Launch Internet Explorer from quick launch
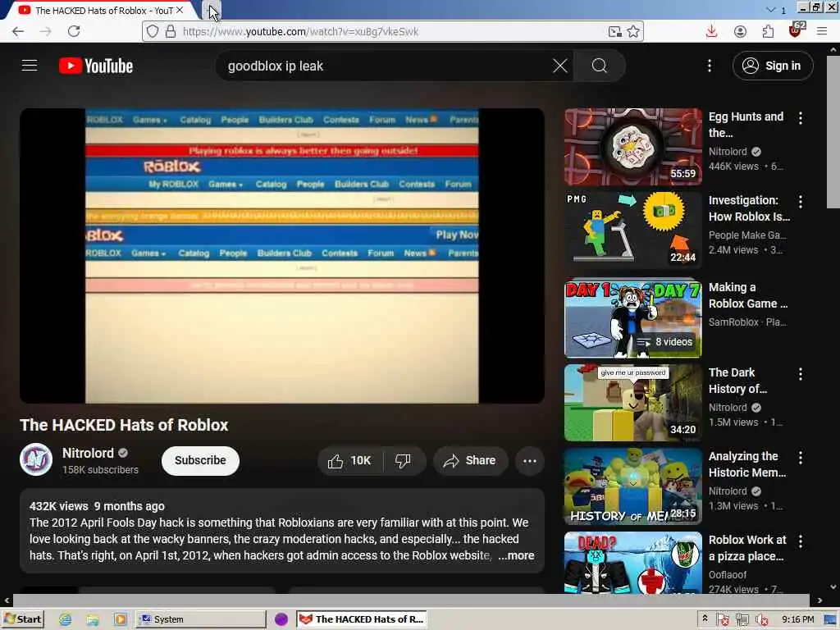840x630 pixels. pos(66,619)
